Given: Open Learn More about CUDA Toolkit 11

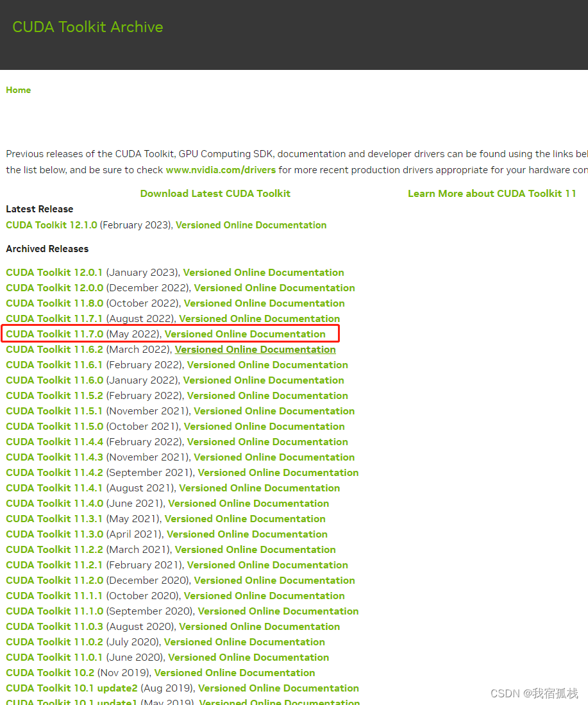Looking at the screenshot, I should click(492, 193).
